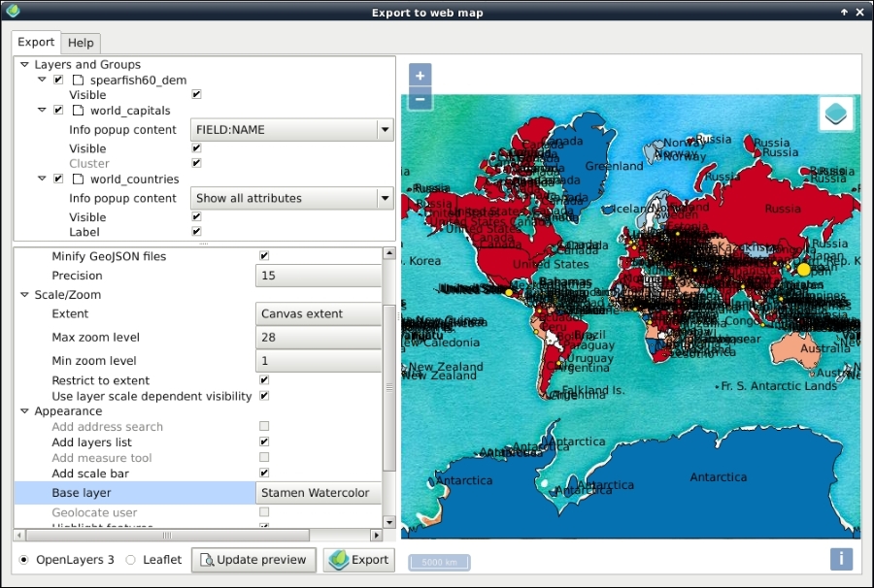Open the Canvas extent dropdown
This screenshot has height=588, width=874.
pos(316,313)
